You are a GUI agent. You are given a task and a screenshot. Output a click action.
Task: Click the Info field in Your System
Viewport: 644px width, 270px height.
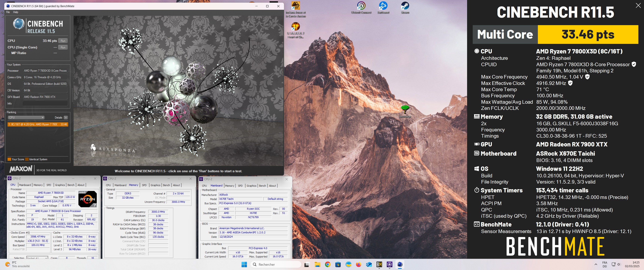(45, 103)
